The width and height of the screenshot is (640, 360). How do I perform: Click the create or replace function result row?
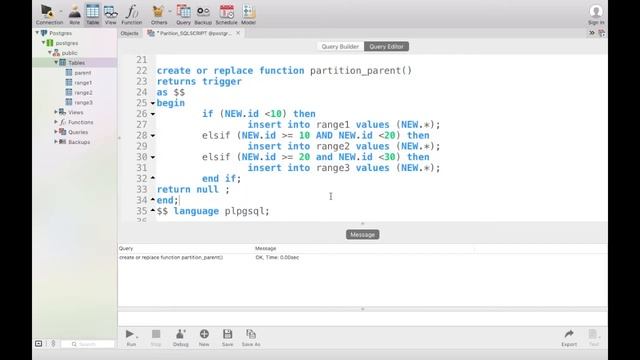tap(362, 258)
